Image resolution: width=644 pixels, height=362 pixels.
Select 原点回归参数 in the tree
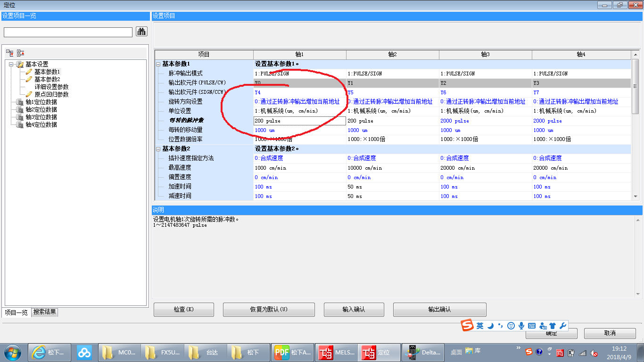[x=51, y=94]
